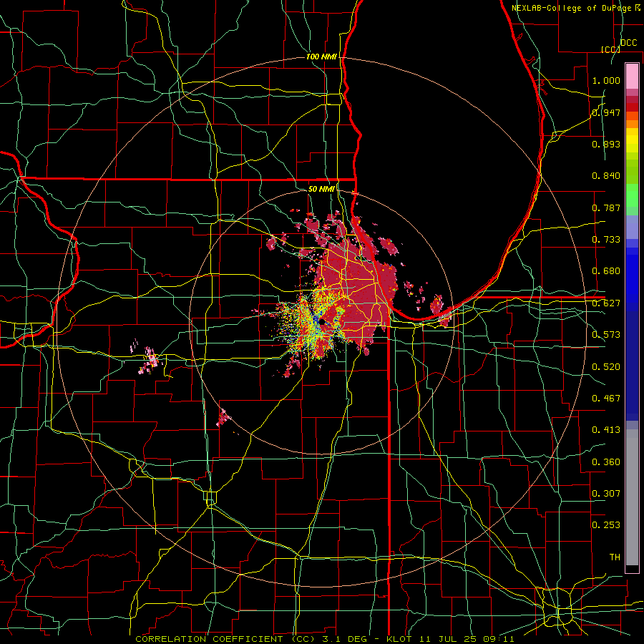Pick the gray lower segment of the color bar
644x644 pixels.
pos(632,497)
